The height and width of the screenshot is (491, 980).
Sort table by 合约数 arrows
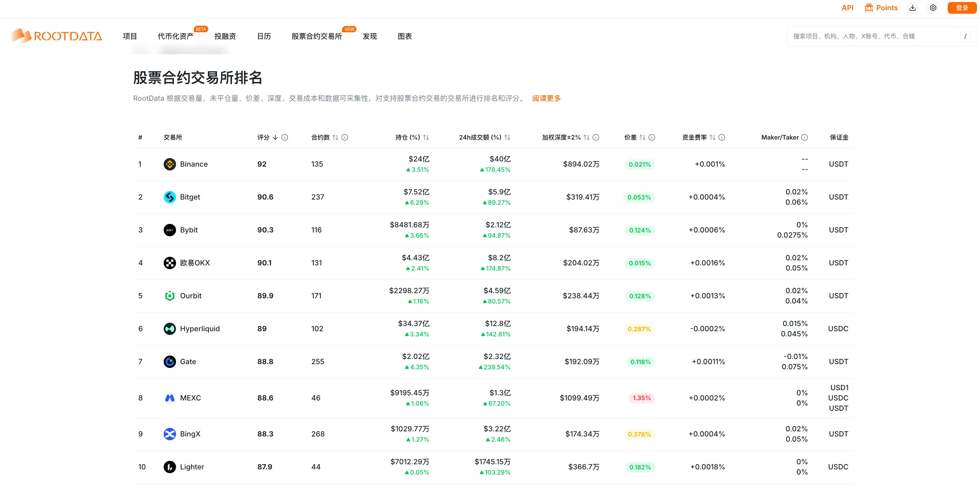tap(335, 137)
